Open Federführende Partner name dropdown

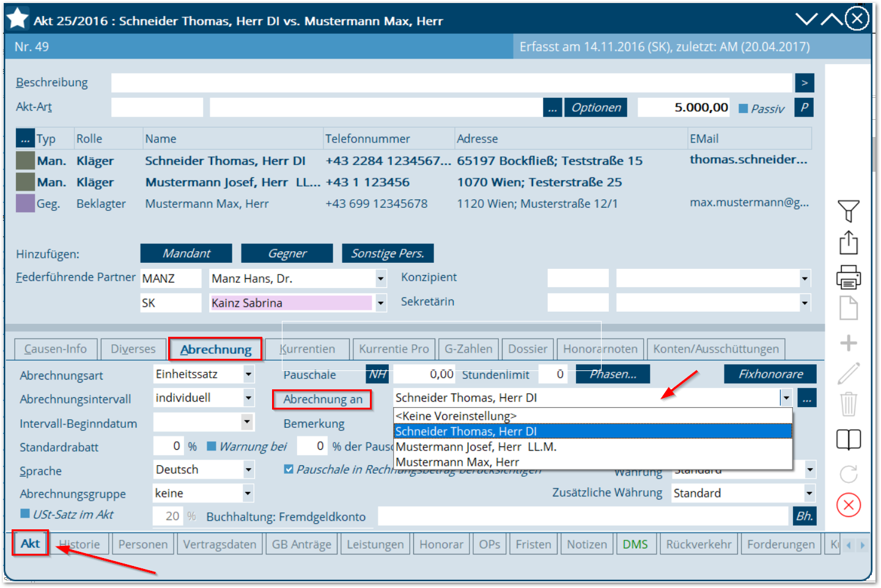coord(380,279)
